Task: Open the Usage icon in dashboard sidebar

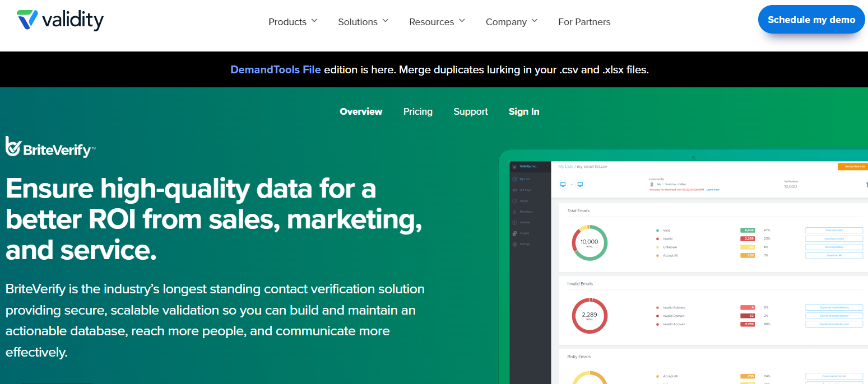Action: tap(514, 200)
